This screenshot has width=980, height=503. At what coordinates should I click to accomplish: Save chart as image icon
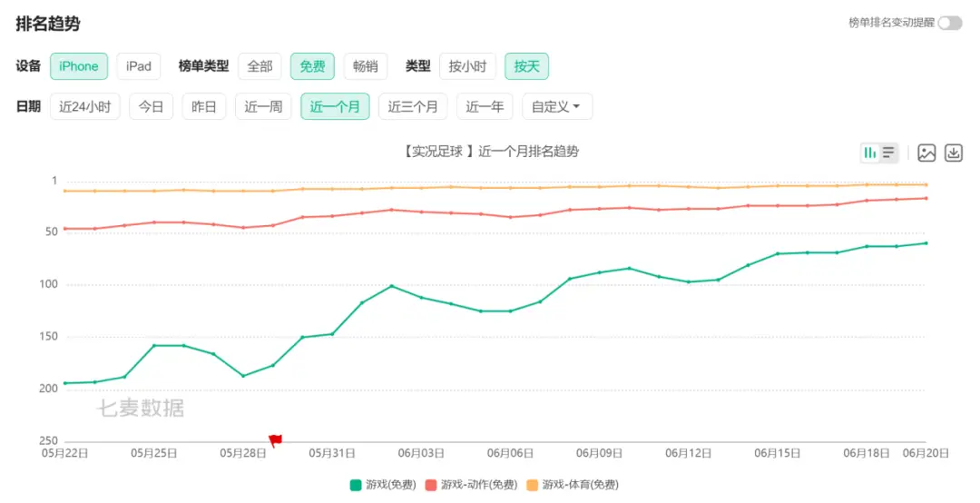click(x=926, y=153)
